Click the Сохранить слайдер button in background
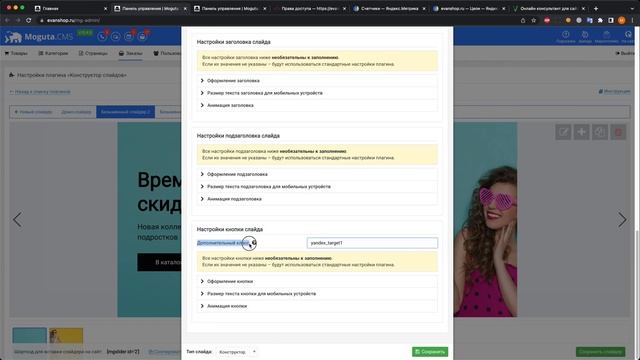The height and width of the screenshot is (360, 640). [600, 351]
